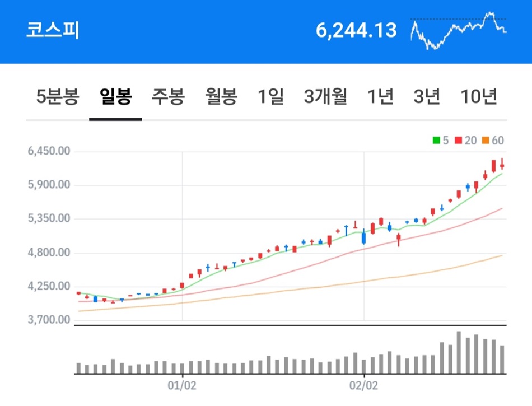Image resolution: width=532 pixels, height=406 pixels.
Task: Click the green 5-day moving average swatch
Action: 436,140
